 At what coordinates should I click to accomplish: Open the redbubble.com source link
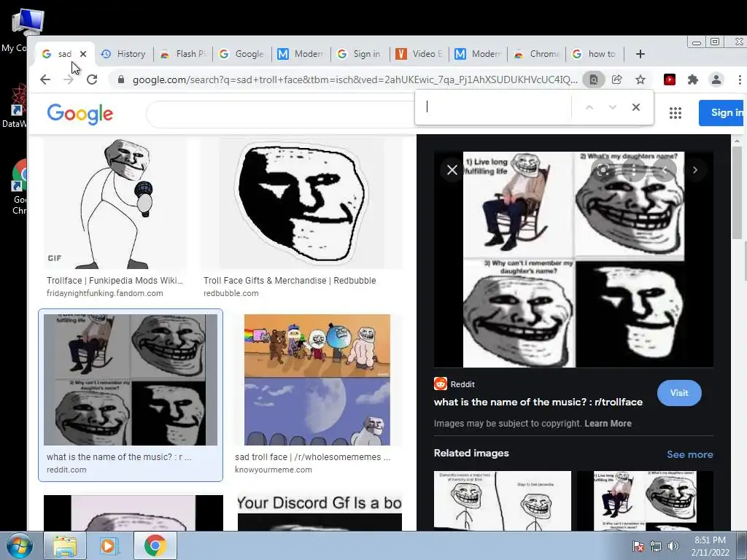pyautogui.click(x=231, y=293)
